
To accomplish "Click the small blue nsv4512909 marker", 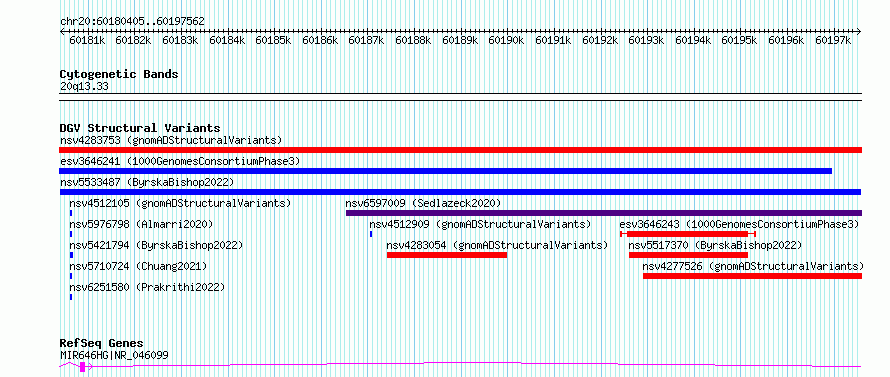I will pyautogui.click(x=371, y=234).
